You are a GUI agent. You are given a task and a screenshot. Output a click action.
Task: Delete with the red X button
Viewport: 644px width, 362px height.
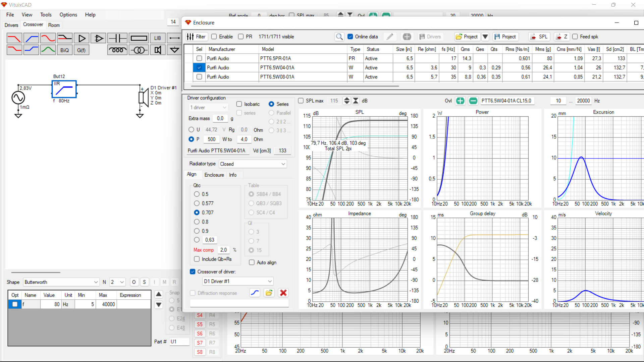coord(283,293)
